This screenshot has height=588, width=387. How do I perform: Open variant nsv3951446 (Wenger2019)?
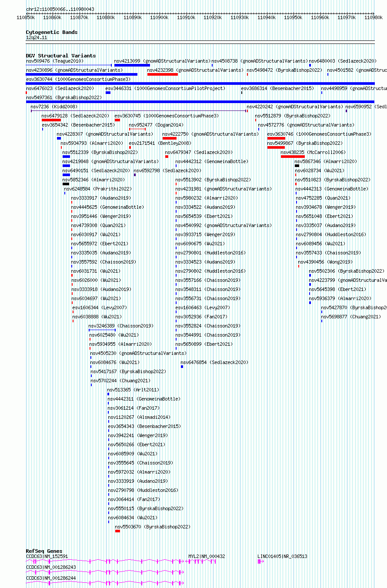pos(101,216)
